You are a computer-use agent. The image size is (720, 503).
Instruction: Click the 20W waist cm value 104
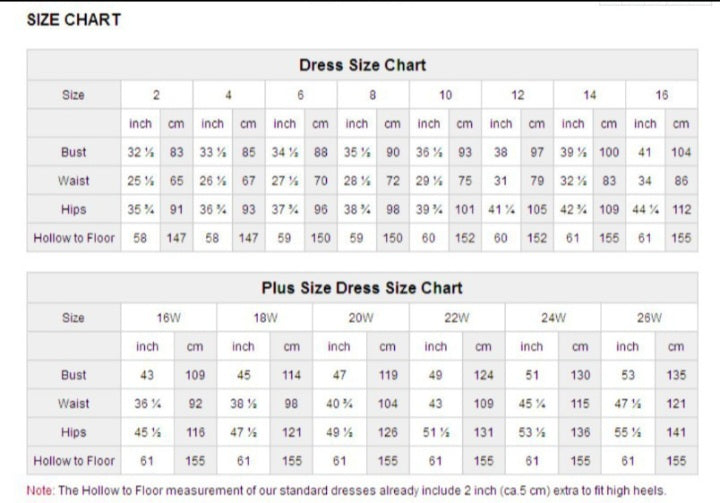(x=388, y=404)
